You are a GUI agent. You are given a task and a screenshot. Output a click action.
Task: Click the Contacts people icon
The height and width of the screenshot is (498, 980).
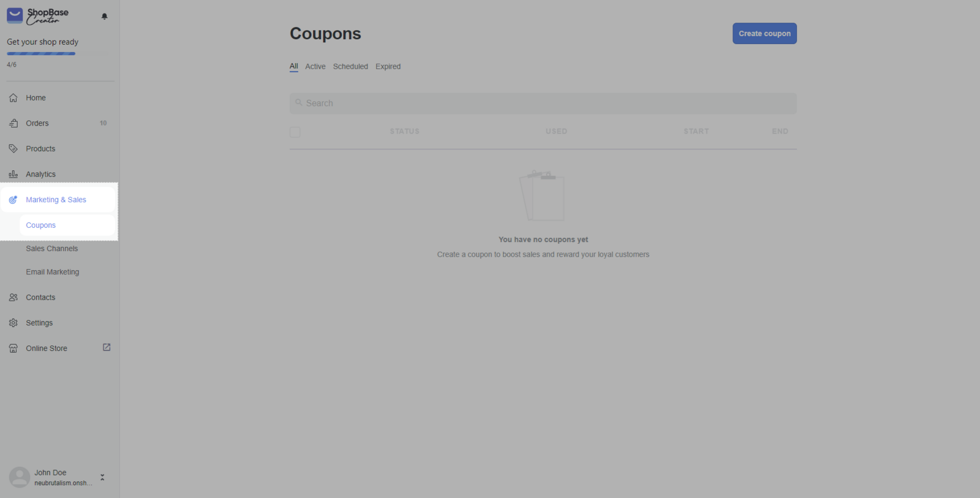pos(13,298)
